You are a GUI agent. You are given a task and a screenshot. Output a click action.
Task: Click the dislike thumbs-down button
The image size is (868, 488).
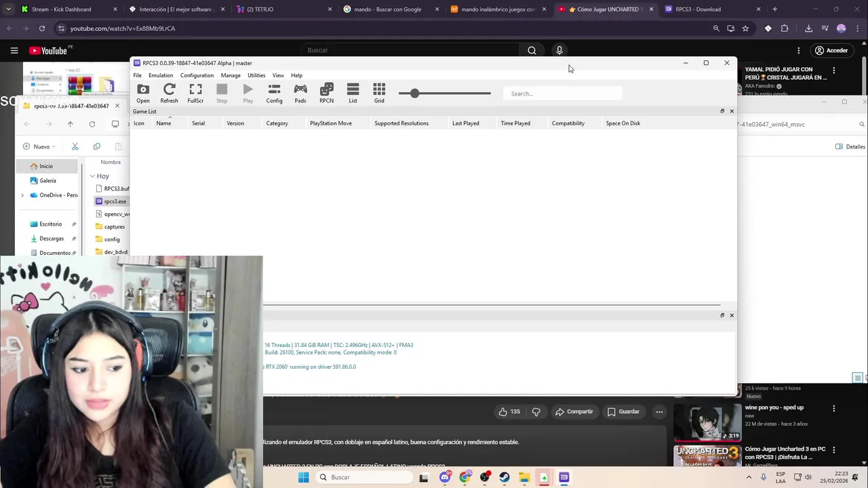coord(536,411)
